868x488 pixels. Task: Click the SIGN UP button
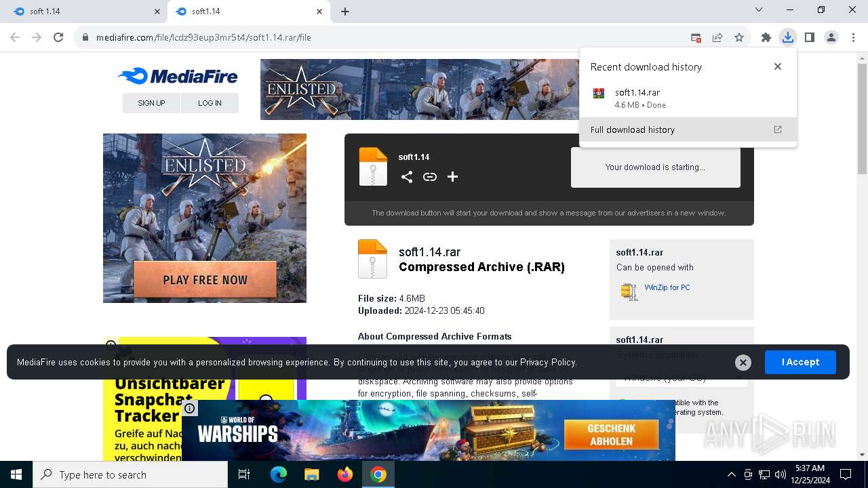tap(151, 103)
